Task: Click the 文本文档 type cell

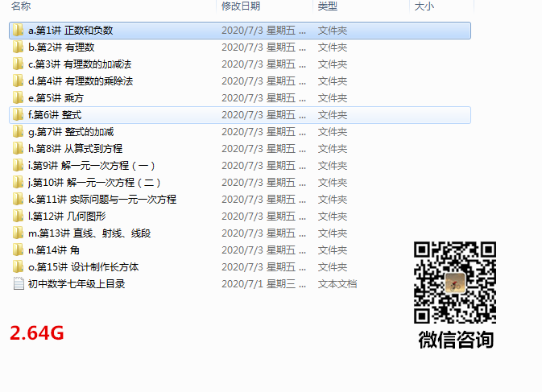Action: 337,284
